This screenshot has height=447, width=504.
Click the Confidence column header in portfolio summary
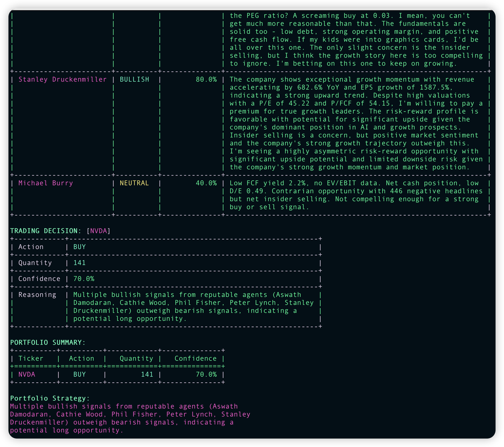click(196, 358)
